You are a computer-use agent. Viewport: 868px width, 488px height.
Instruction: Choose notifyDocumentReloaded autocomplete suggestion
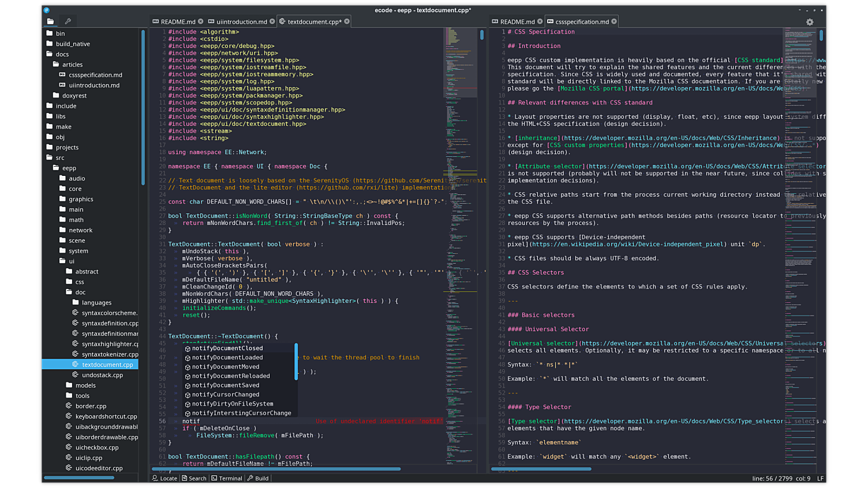[x=239, y=376]
